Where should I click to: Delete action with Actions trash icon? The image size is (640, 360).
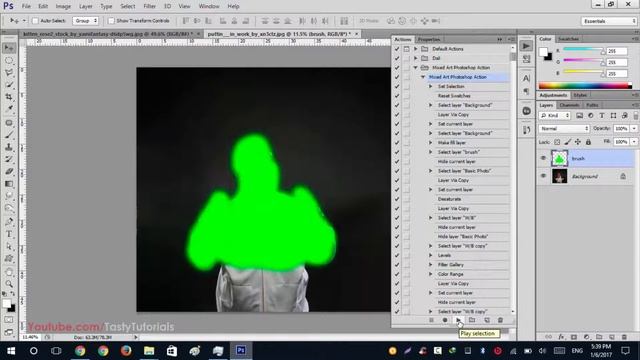[x=500, y=320]
